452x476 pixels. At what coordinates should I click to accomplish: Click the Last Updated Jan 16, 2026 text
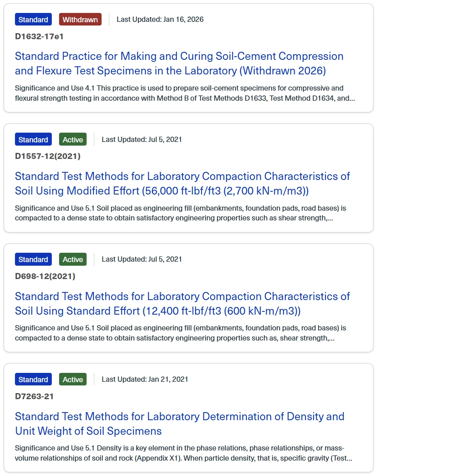coord(160,19)
